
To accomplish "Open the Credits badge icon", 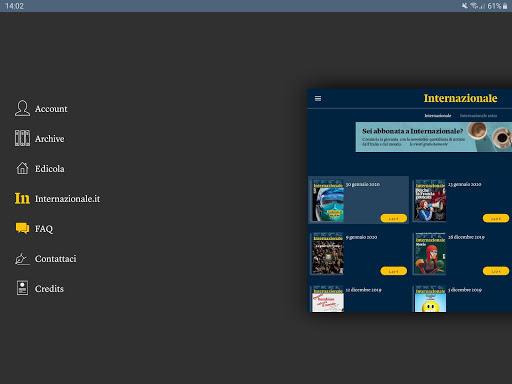I will (x=22, y=288).
